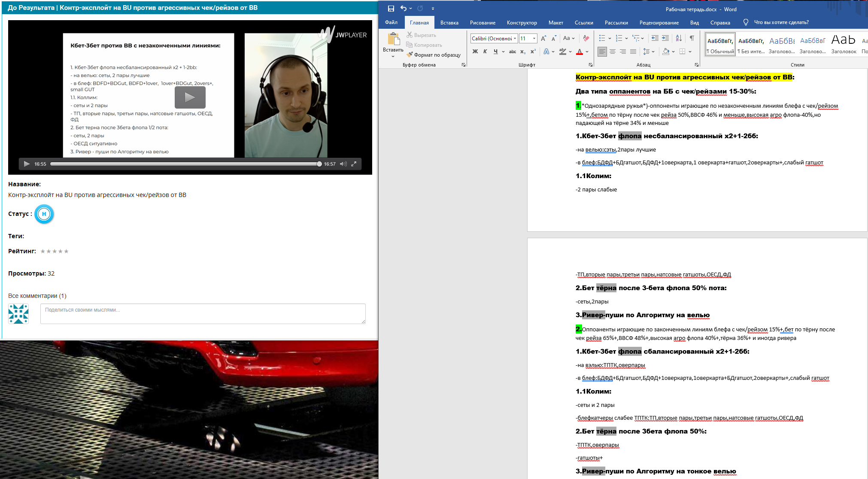Click the small play button in the player bar
The width and height of the screenshot is (868, 479).
27,164
